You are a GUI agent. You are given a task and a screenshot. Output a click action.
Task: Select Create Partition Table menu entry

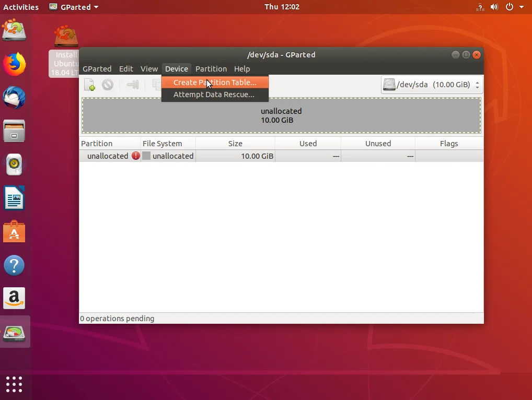(215, 83)
